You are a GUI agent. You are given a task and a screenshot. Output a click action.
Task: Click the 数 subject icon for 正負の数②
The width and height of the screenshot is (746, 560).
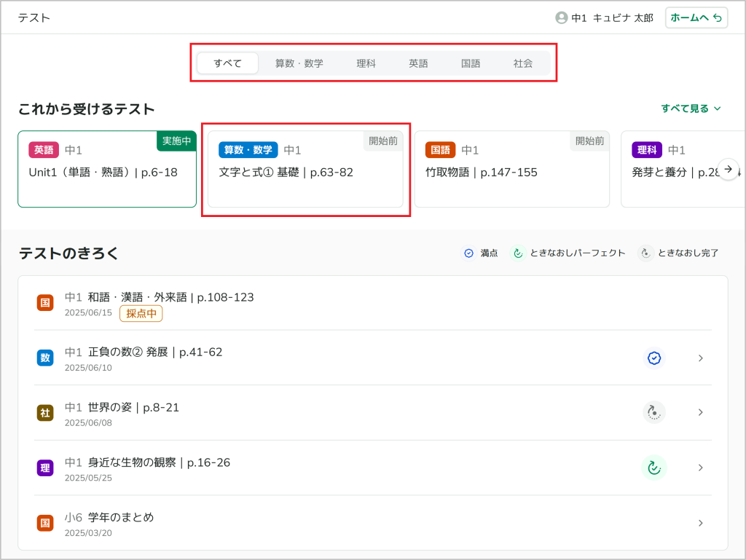[45, 358]
